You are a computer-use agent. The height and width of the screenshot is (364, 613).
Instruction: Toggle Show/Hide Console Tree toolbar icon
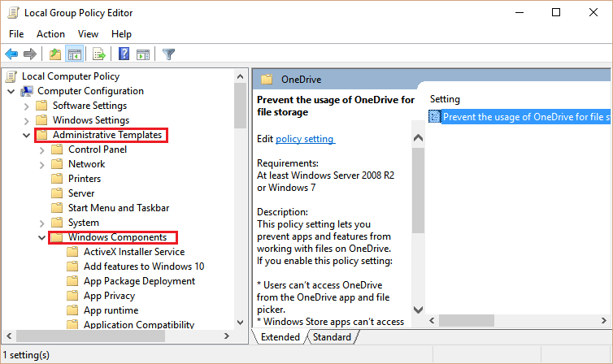coord(74,54)
